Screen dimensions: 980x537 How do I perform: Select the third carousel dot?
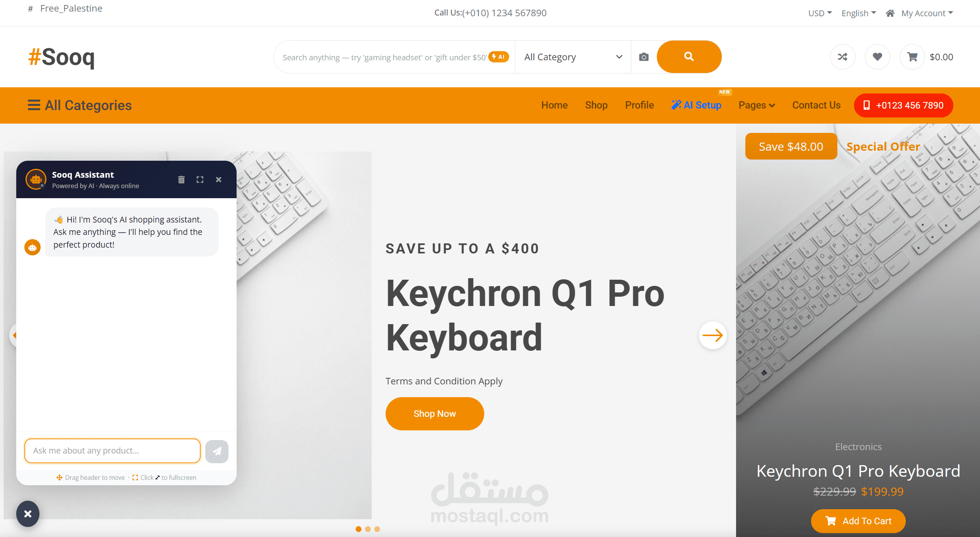coord(377,529)
